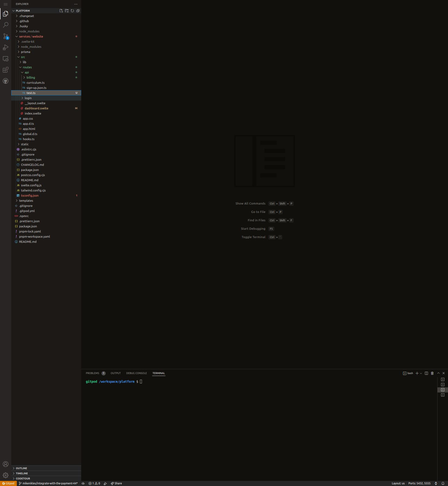Viewport: 448px width, 486px height.
Task: Open the services/website directory
Action: 31,36
